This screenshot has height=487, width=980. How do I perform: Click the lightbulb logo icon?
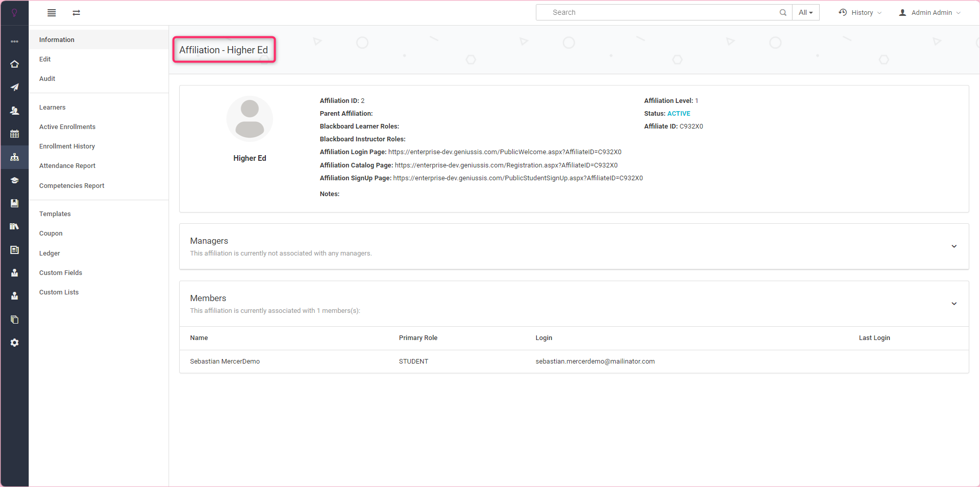14,13
